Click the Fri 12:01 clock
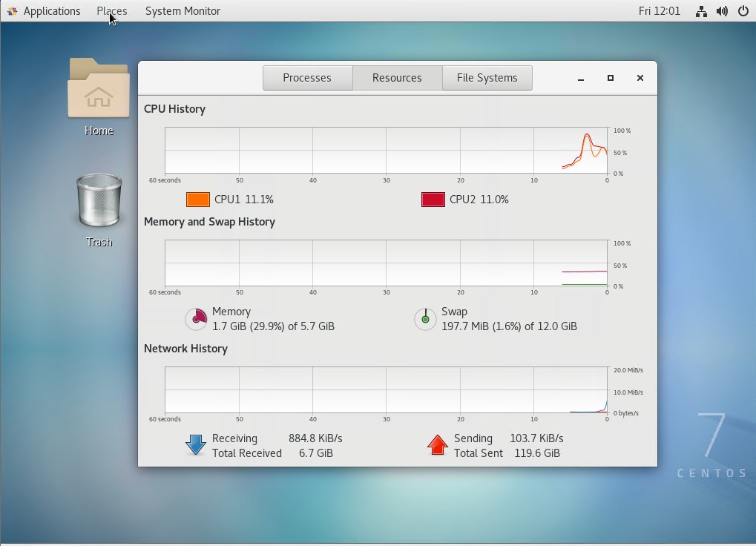This screenshot has width=756, height=546. point(659,11)
